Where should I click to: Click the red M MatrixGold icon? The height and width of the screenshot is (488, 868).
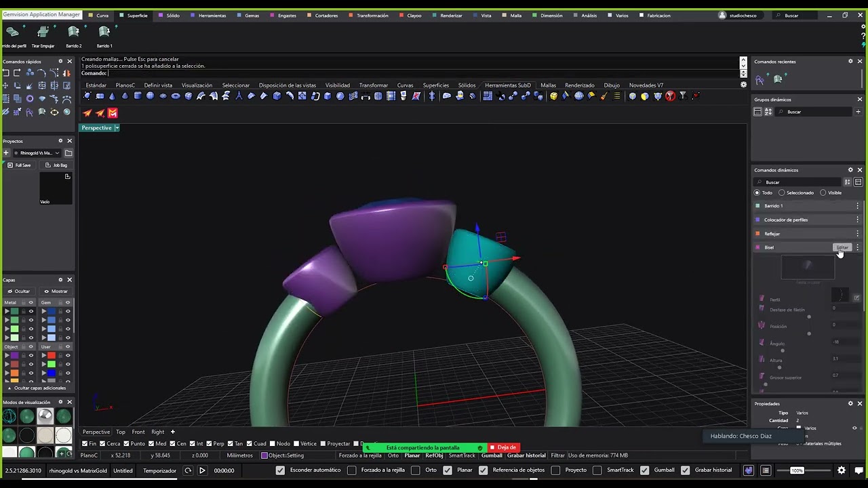[113, 113]
